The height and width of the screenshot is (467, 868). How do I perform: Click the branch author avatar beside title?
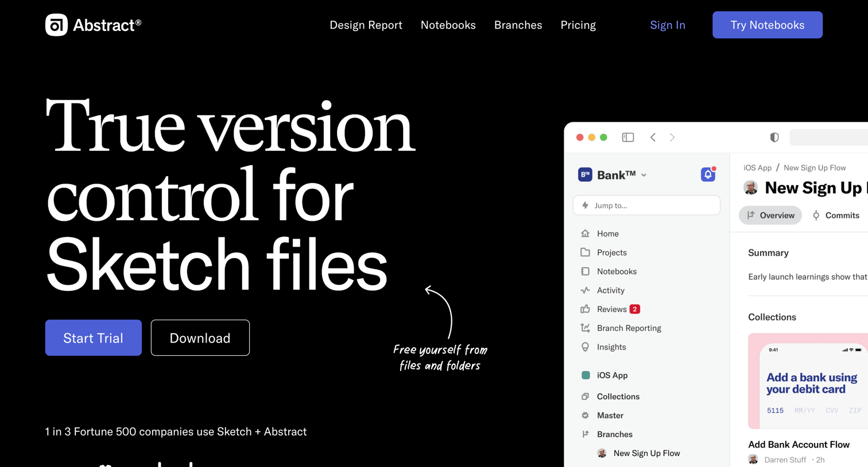[750, 188]
